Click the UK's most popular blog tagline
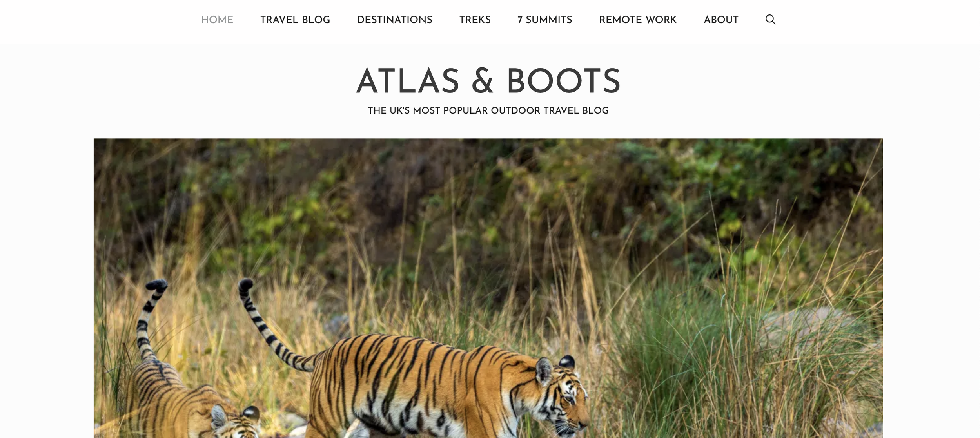The height and width of the screenshot is (438, 980). point(488,110)
